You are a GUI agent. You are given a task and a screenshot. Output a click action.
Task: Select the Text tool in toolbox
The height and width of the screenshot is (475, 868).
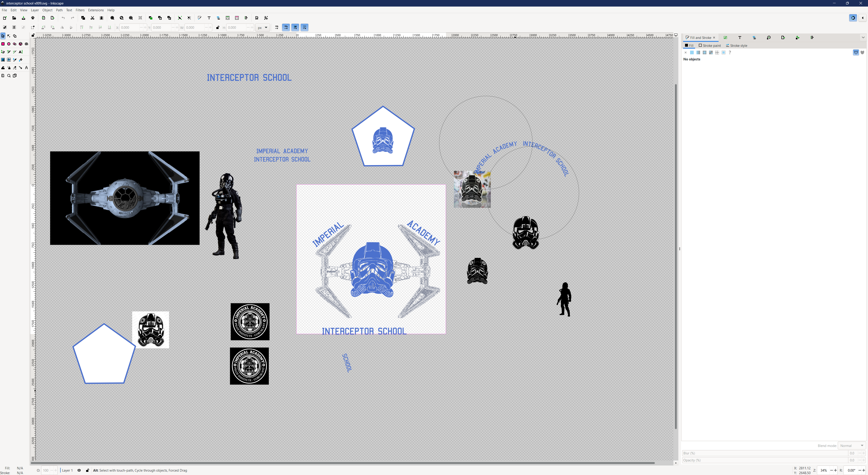click(x=21, y=52)
